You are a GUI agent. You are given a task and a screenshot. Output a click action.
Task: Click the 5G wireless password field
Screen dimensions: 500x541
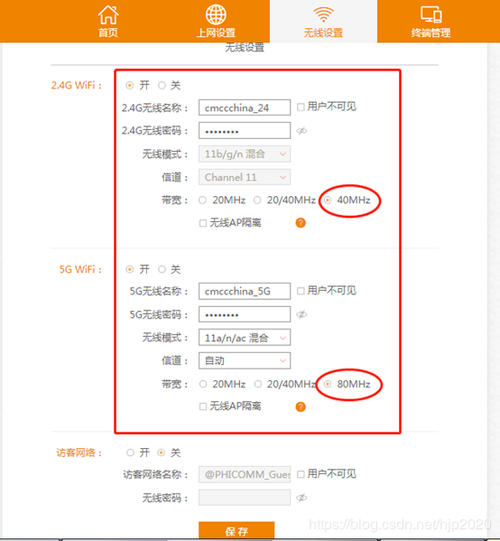click(244, 314)
